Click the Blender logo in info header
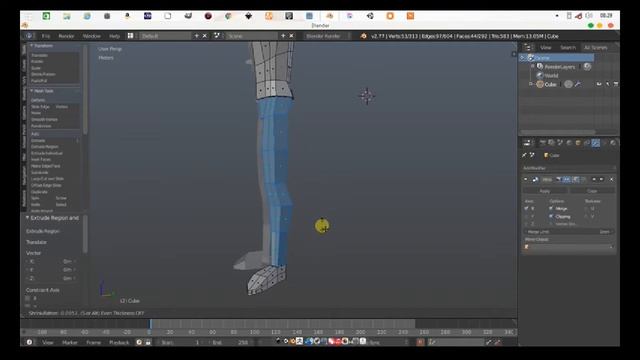The height and width of the screenshot is (360, 640). tap(363, 36)
